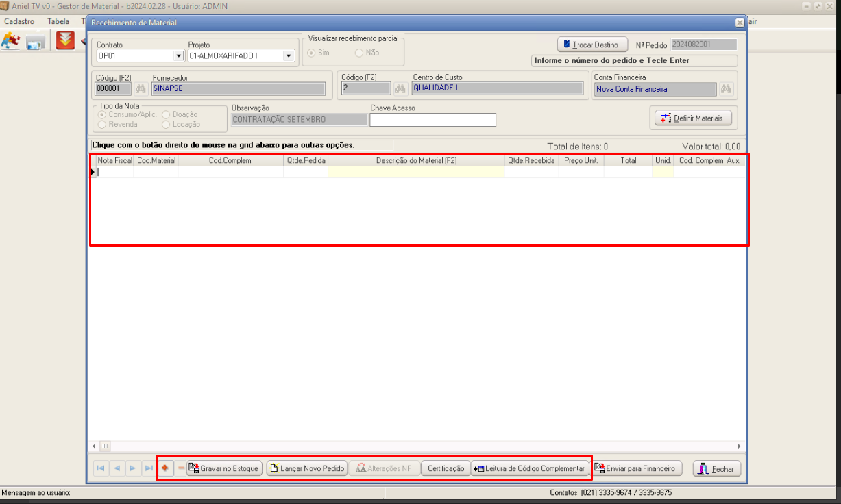Click the Trocar Destino button
This screenshot has height=504, width=841.
(x=591, y=45)
